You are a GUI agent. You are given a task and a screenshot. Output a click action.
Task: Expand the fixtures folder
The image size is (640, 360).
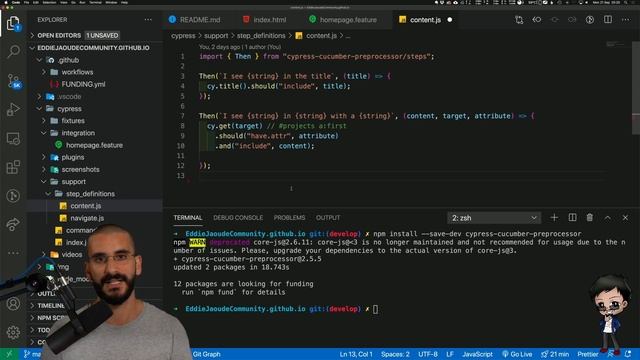point(44,121)
